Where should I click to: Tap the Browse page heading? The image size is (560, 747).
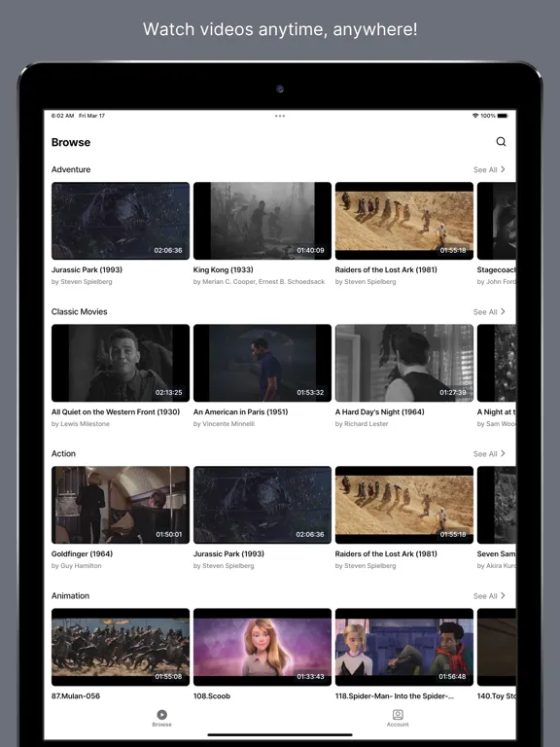(x=71, y=142)
